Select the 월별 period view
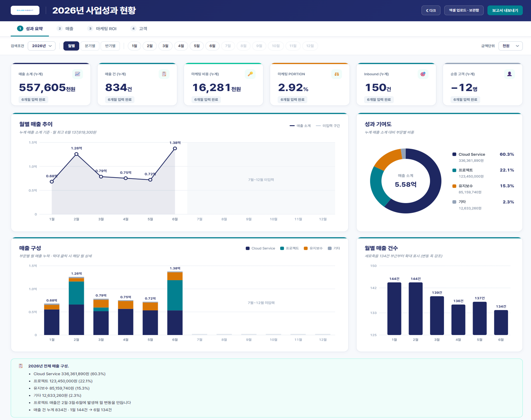This screenshot has height=420, width=531. [x=71, y=46]
